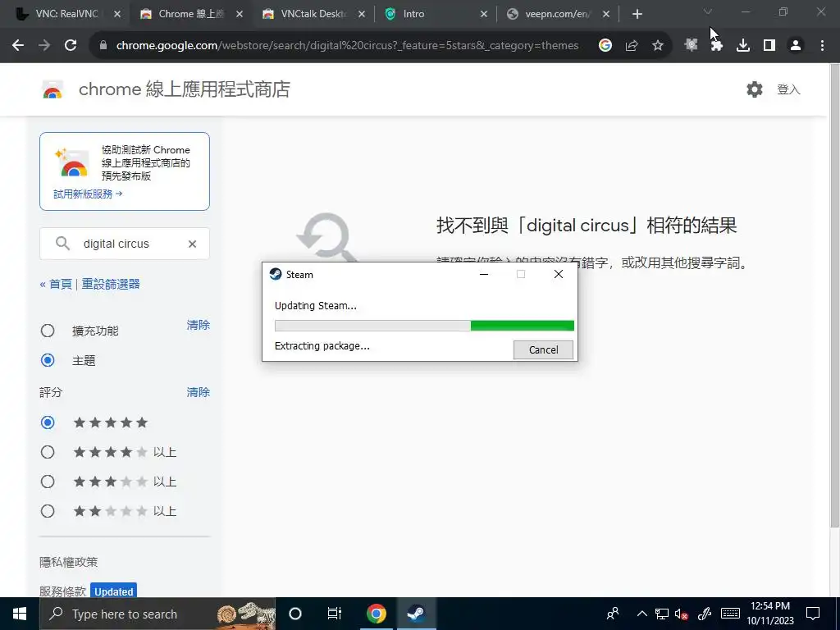
Task: Click the Steam update progress bar
Action: tap(424, 326)
